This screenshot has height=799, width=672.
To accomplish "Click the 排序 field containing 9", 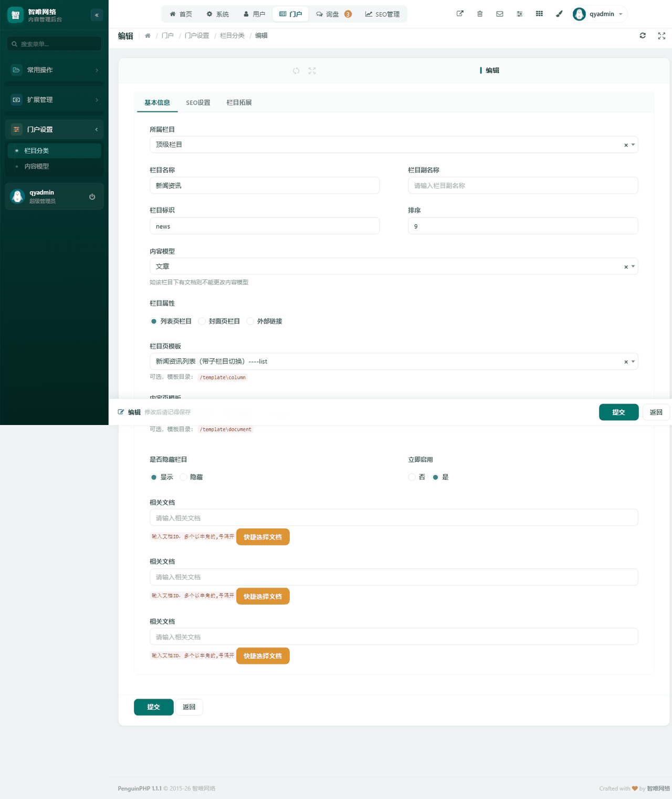I will 523,226.
